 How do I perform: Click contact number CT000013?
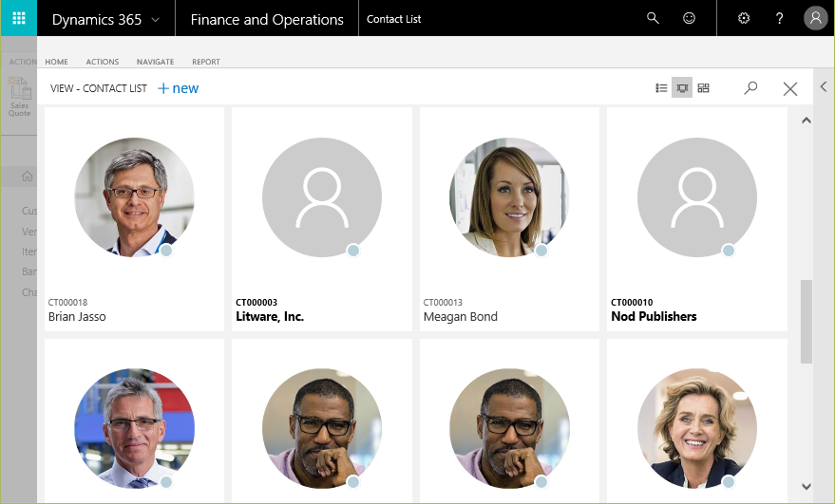(x=443, y=302)
